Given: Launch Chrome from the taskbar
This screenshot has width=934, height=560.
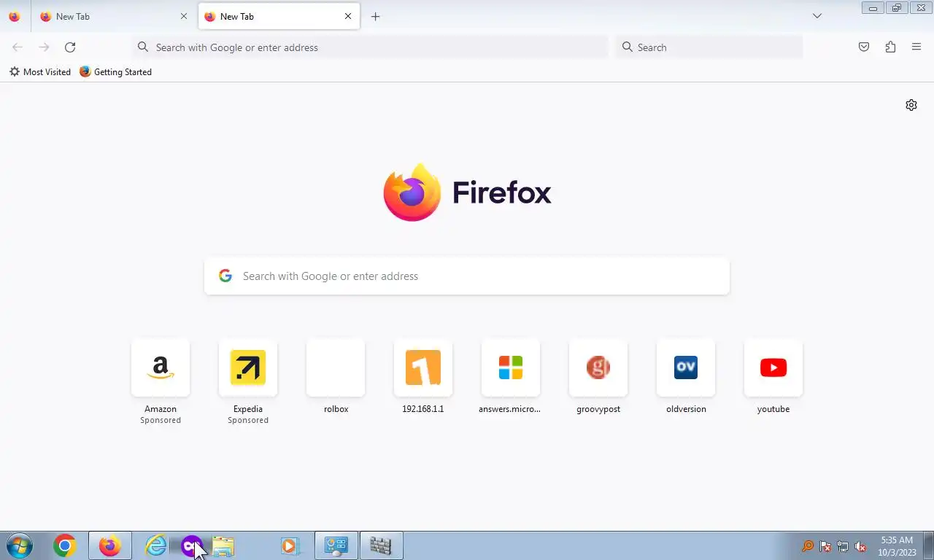Looking at the screenshot, I should coord(65,545).
